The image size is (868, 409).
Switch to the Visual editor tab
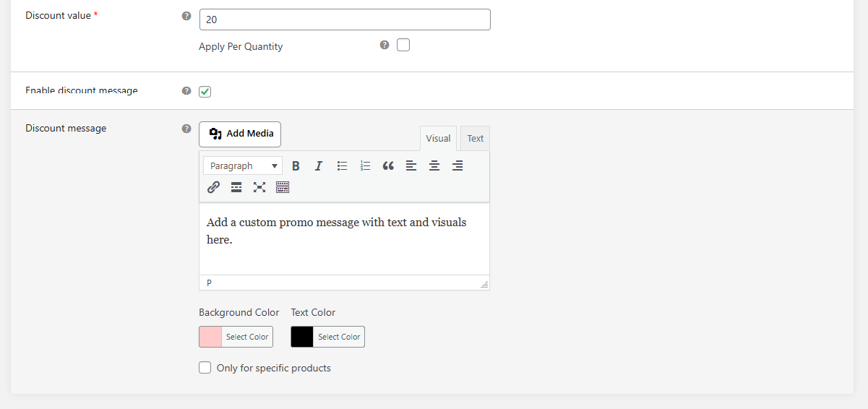(x=438, y=138)
